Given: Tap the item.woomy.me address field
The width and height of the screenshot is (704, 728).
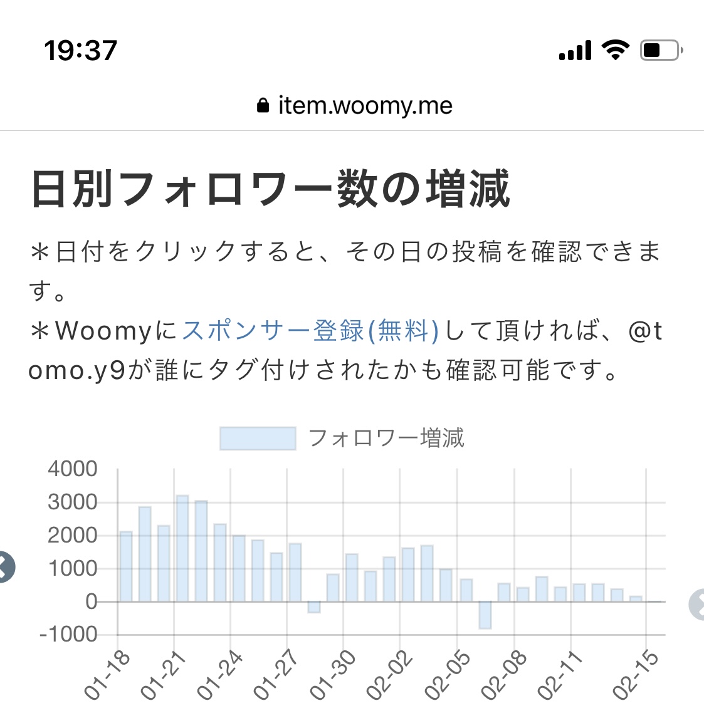Looking at the screenshot, I should [x=354, y=105].
